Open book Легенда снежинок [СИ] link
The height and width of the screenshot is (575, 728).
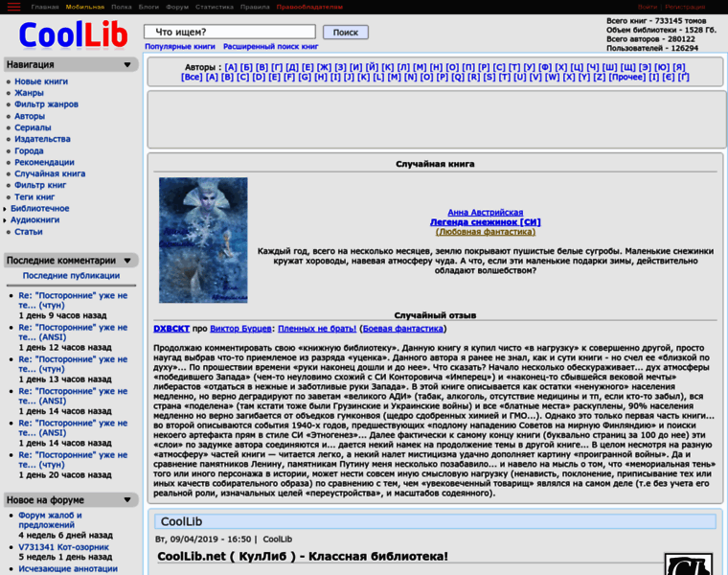tap(486, 222)
